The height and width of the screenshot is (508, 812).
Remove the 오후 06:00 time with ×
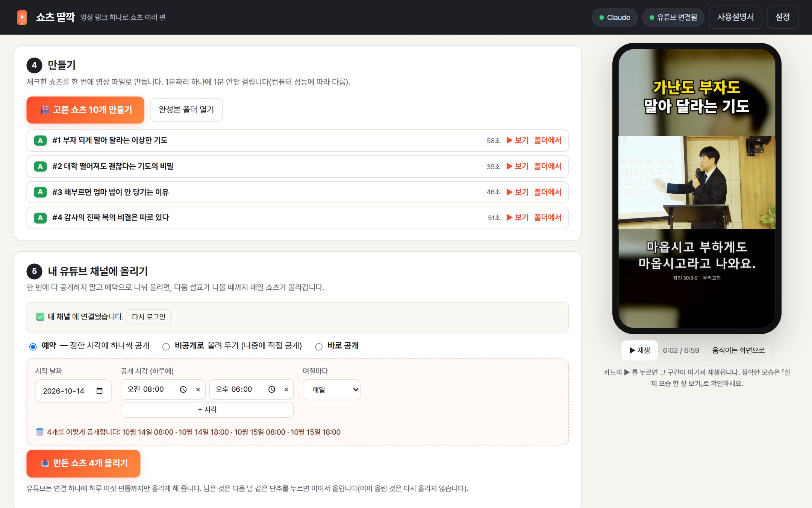[x=286, y=390]
